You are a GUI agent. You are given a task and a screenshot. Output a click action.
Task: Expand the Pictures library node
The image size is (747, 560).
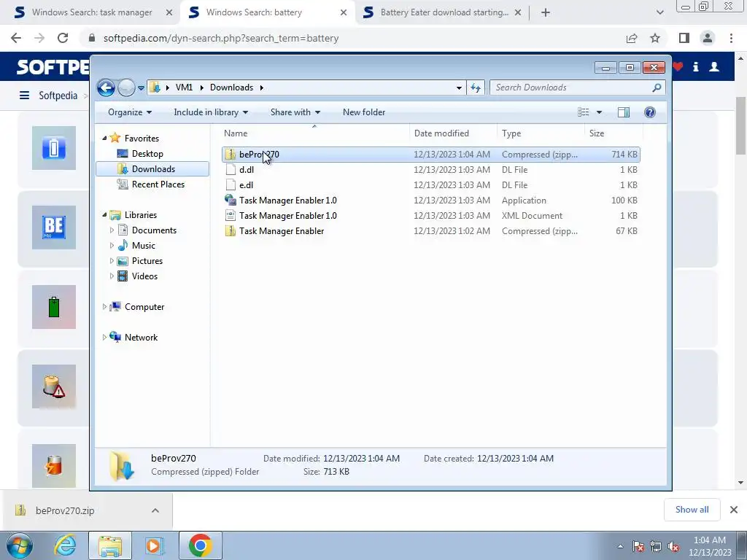(112, 261)
